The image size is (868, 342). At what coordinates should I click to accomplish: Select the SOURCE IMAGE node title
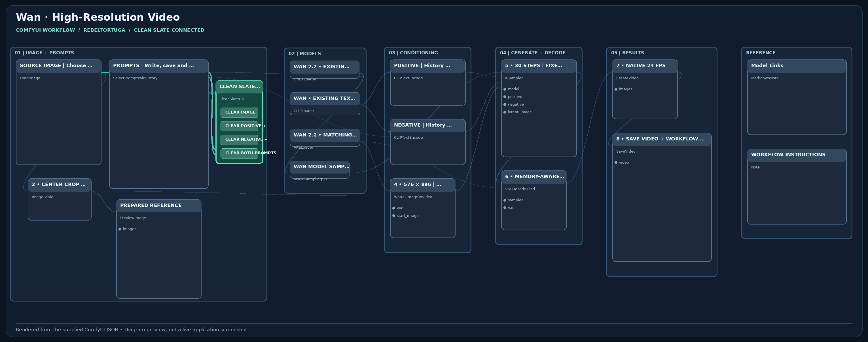pyautogui.click(x=59, y=66)
